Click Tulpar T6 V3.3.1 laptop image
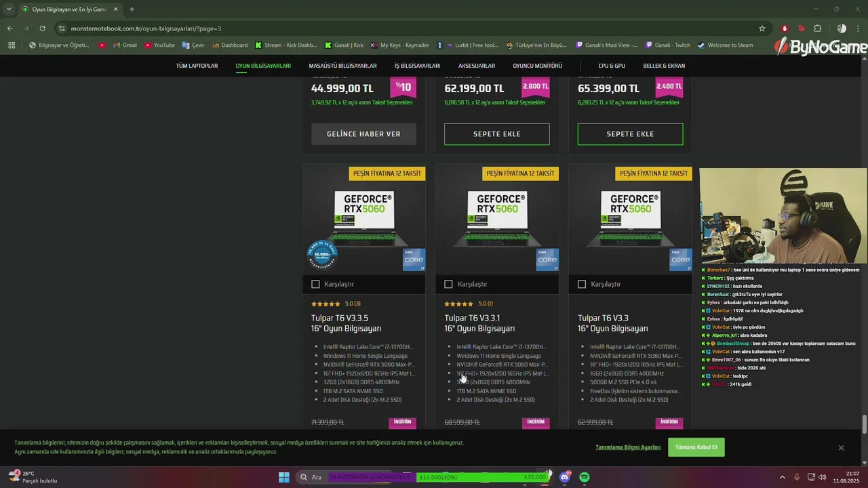868x488 pixels. [x=497, y=220]
